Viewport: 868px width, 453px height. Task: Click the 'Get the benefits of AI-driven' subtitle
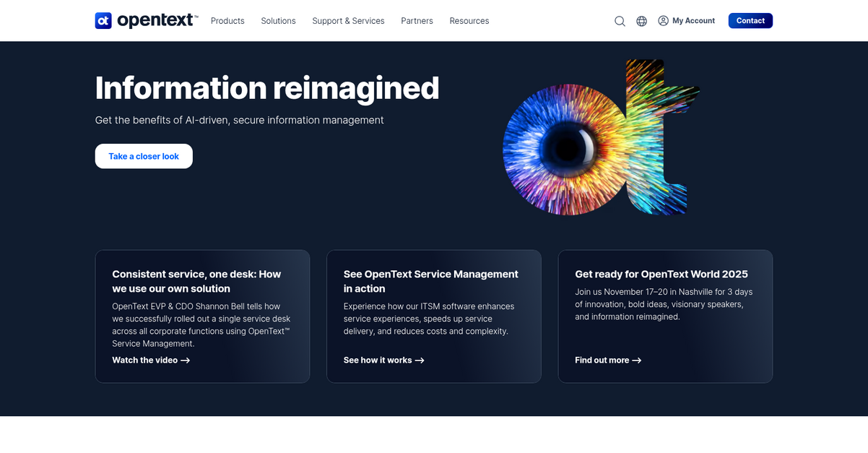click(240, 120)
